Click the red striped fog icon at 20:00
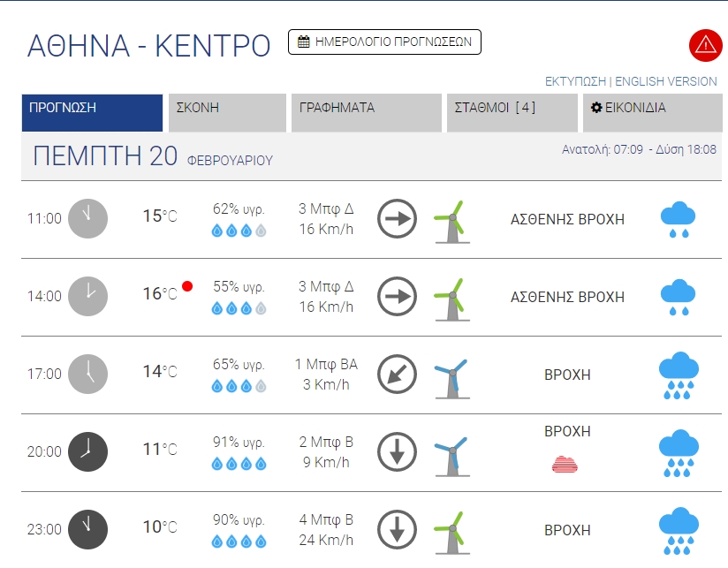This screenshot has height=568, width=728. 567,463
